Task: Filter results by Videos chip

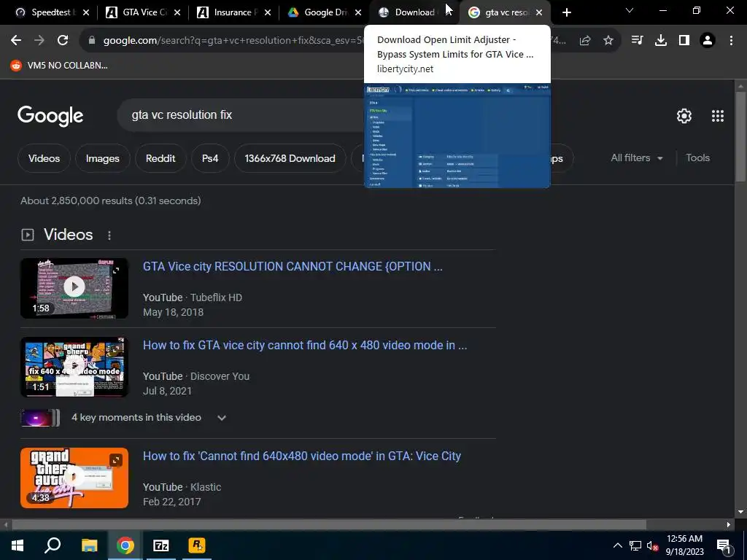Action: point(44,158)
